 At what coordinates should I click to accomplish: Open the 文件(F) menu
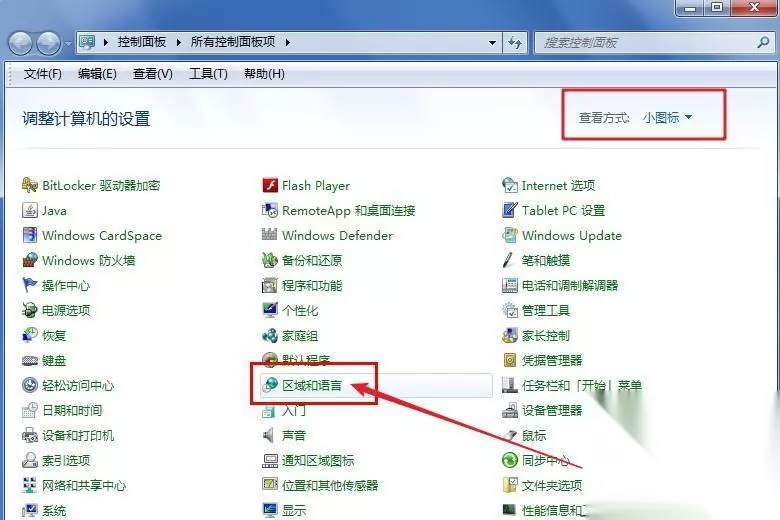click(43, 74)
